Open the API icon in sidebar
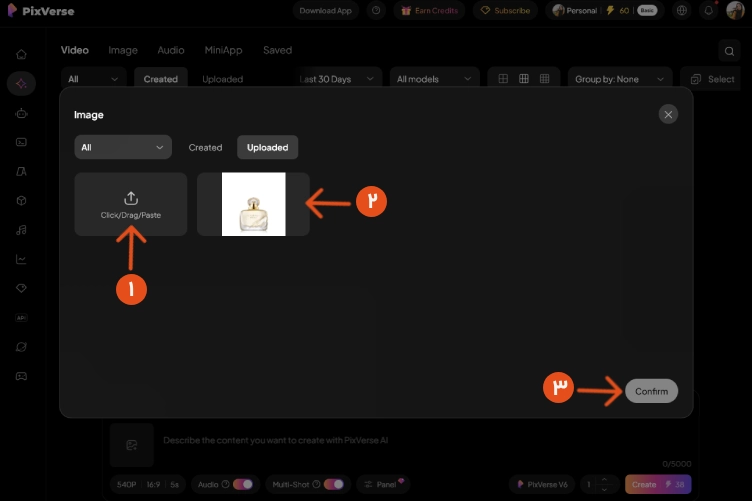This screenshot has height=501, width=752. tap(21, 318)
